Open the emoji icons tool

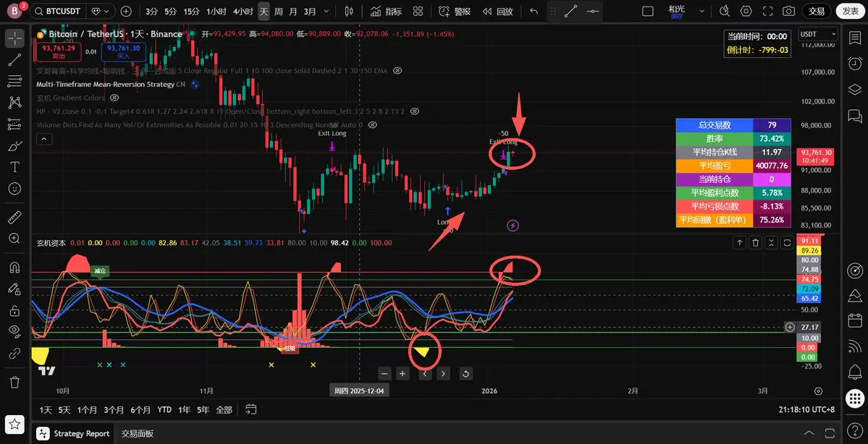15,189
